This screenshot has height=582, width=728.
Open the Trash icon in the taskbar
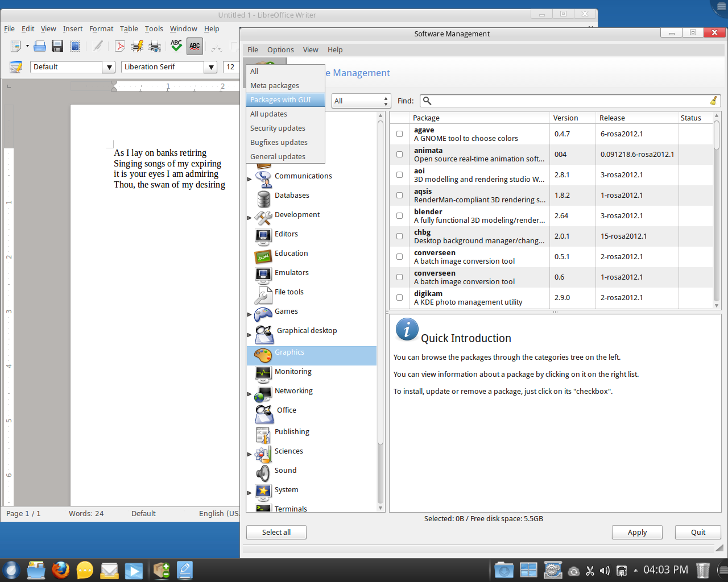[704, 570]
